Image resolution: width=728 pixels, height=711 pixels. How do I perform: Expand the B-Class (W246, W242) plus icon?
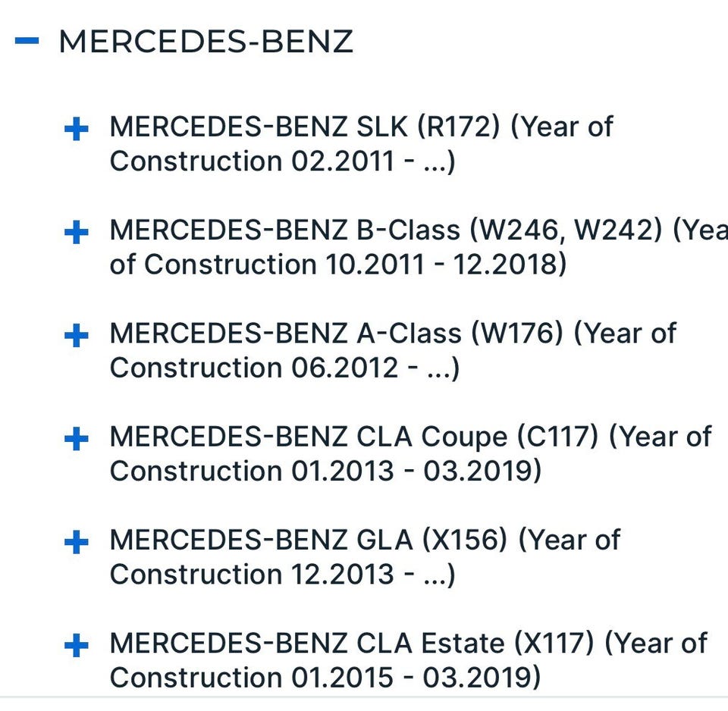[76, 233]
